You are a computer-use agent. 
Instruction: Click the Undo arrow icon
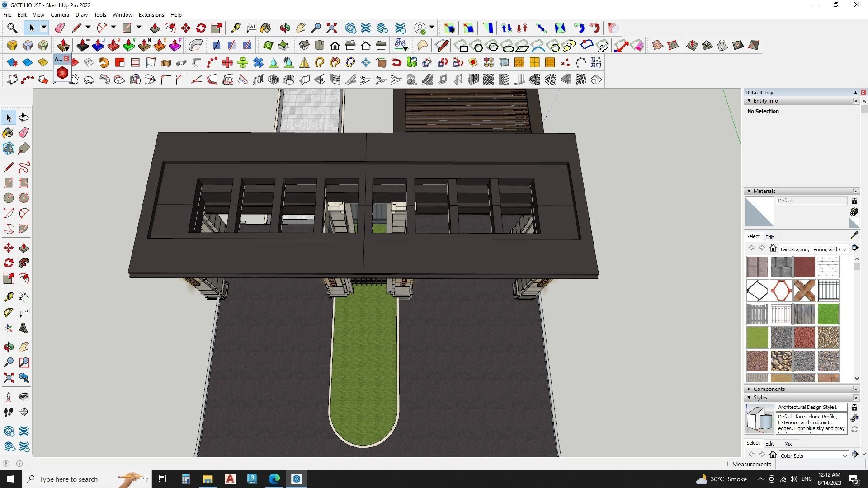[579, 28]
